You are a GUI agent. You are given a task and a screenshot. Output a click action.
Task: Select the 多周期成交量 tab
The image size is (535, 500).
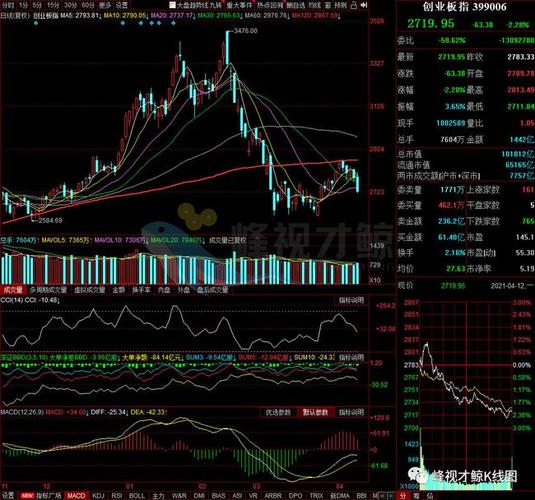(x=48, y=290)
